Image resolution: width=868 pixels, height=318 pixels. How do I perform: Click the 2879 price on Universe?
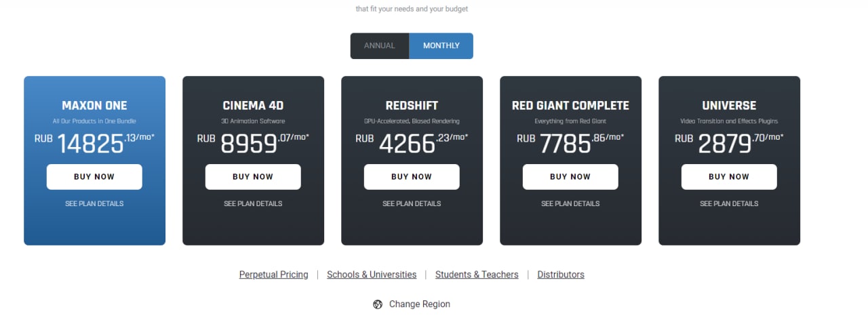tap(725, 144)
